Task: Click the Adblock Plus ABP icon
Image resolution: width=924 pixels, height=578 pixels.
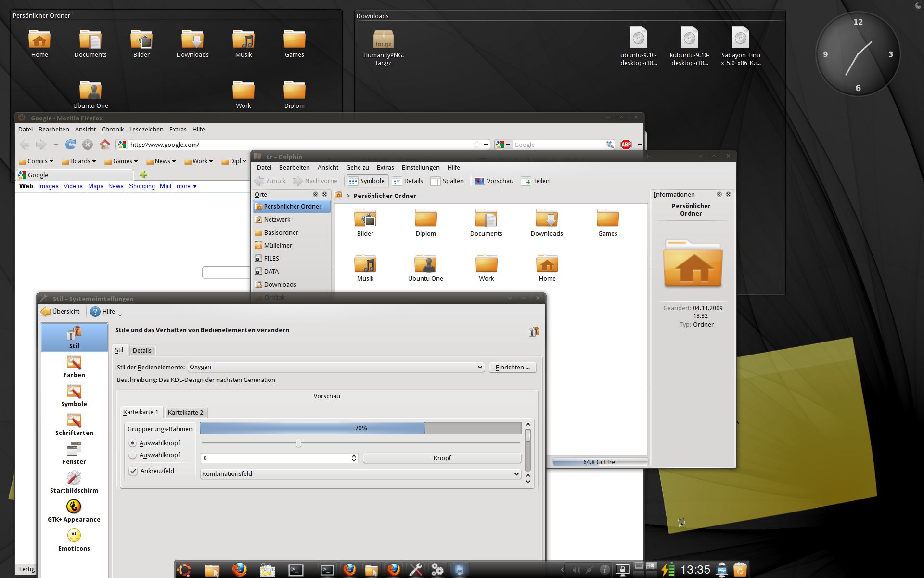Action: click(626, 144)
